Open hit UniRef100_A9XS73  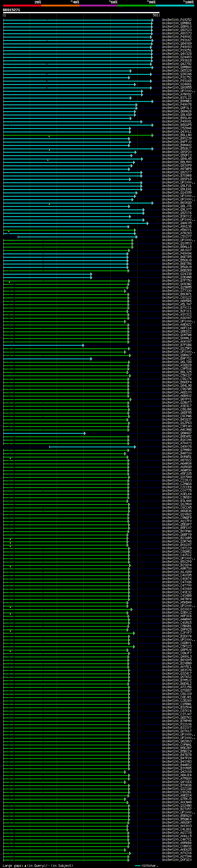click(177, 33)
